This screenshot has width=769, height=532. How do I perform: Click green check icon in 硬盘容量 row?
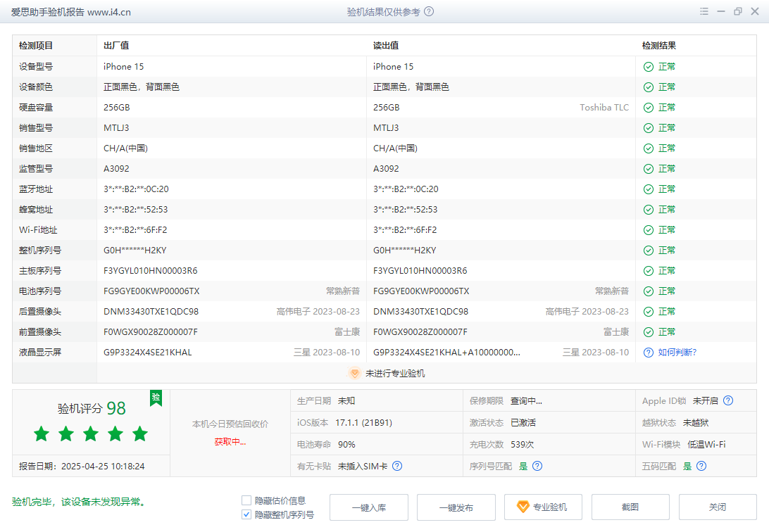649,108
